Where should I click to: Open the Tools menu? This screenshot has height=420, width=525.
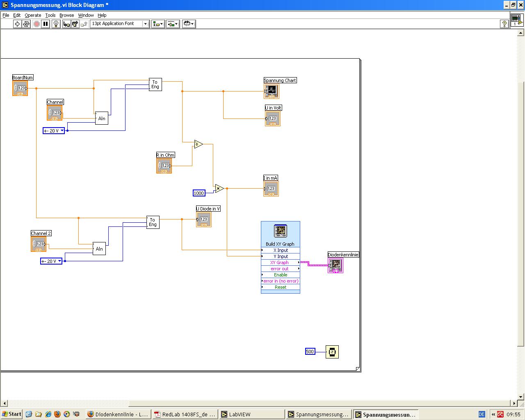click(x=50, y=15)
